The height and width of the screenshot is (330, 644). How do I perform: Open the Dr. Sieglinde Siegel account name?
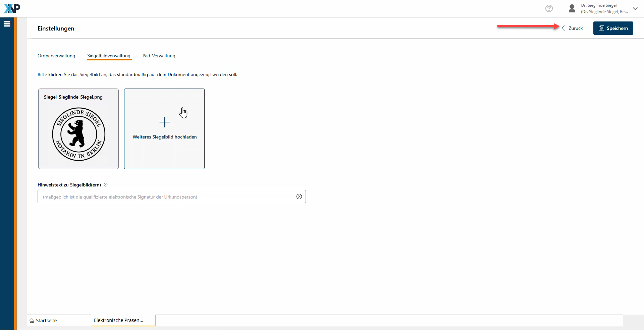tap(599, 5)
